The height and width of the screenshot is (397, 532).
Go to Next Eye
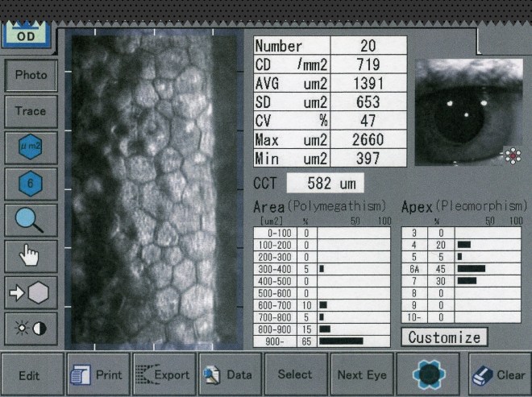coord(361,374)
